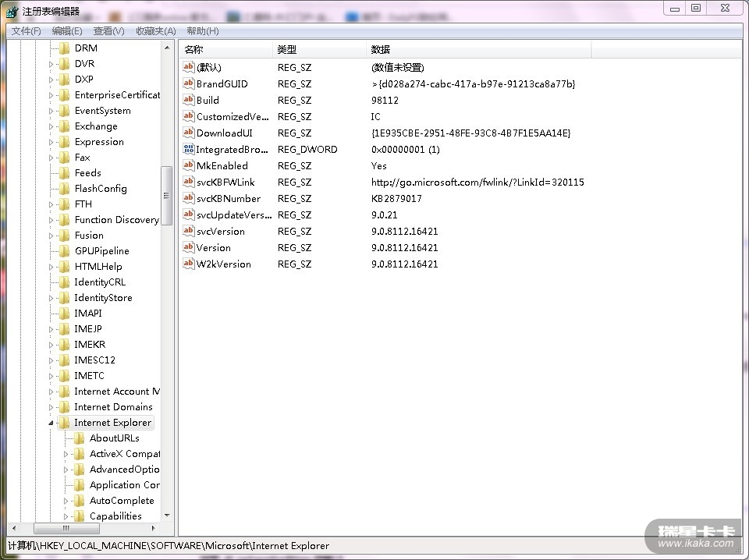Click tree horizontal scrollbar left arrow
Image resolution: width=749 pixels, height=560 pixels.
click(14, 528)
